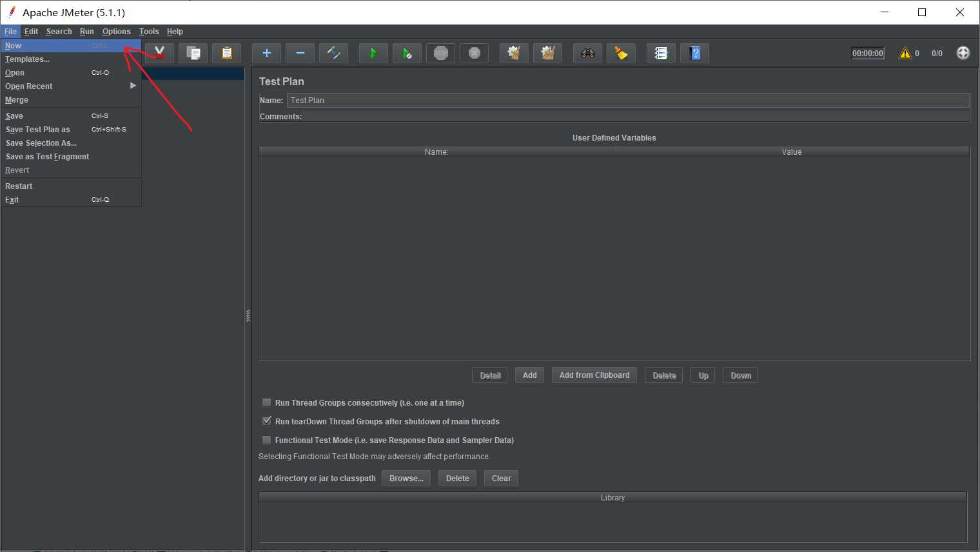
Task: Open the Function Helper list icon
Action: coord(661,53)
